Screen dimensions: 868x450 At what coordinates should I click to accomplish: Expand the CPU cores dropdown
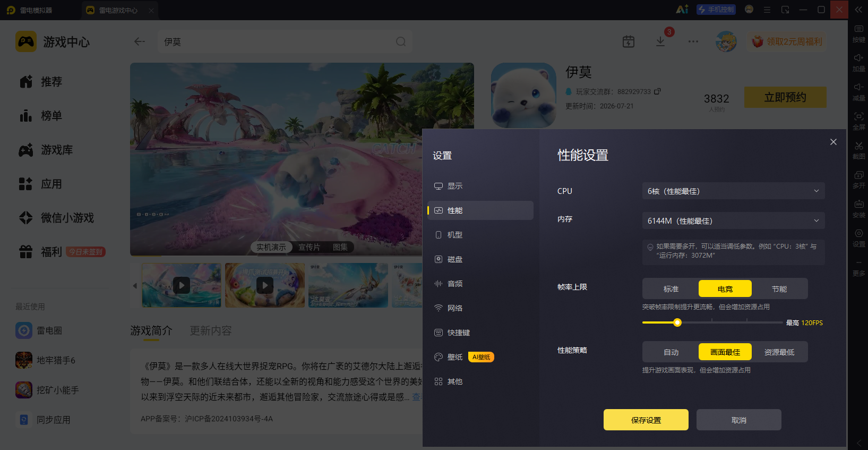(x=734, y=191)
